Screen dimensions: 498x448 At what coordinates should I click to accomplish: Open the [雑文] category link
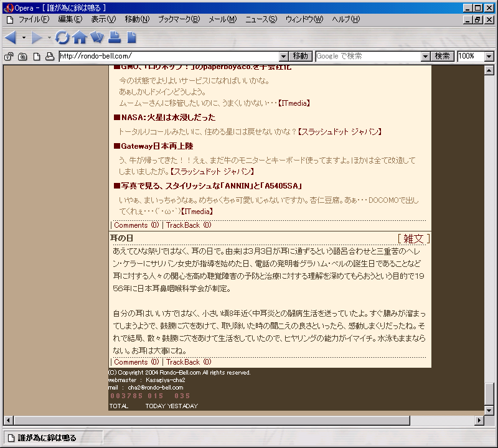[x=413, y=238]
